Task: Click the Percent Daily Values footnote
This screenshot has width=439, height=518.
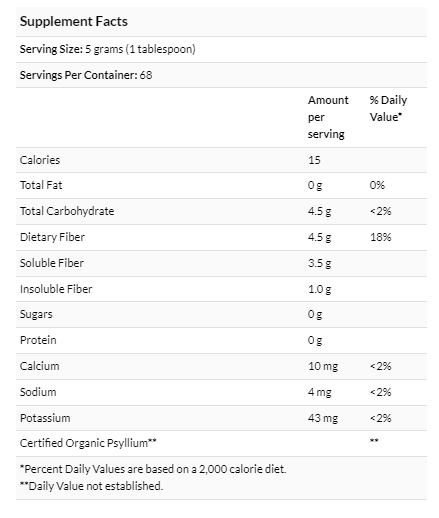Action: [x=153, y=469]
